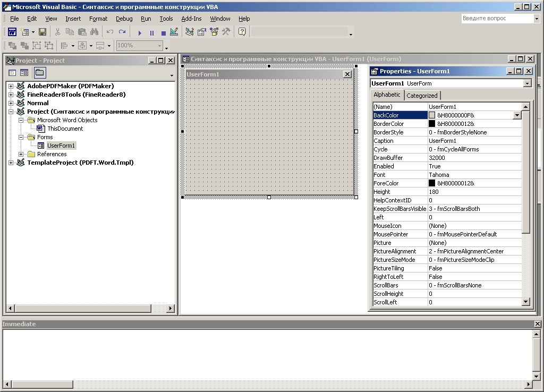Open the Tools menu
This screenshot has width=544, height=392.
(x=166, y=19)
